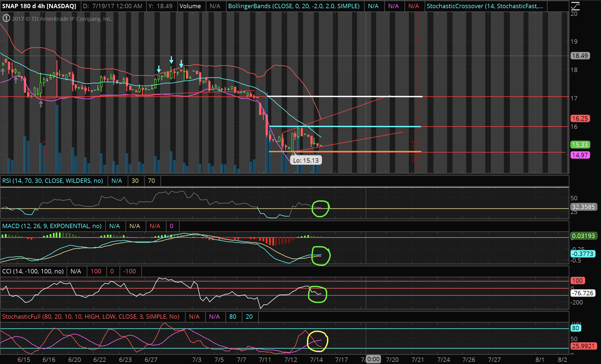The height and width of the screenshot is (364, 601).
Task: Click the magenta N/A Bollinger value
Action: [x=393, y=6]
